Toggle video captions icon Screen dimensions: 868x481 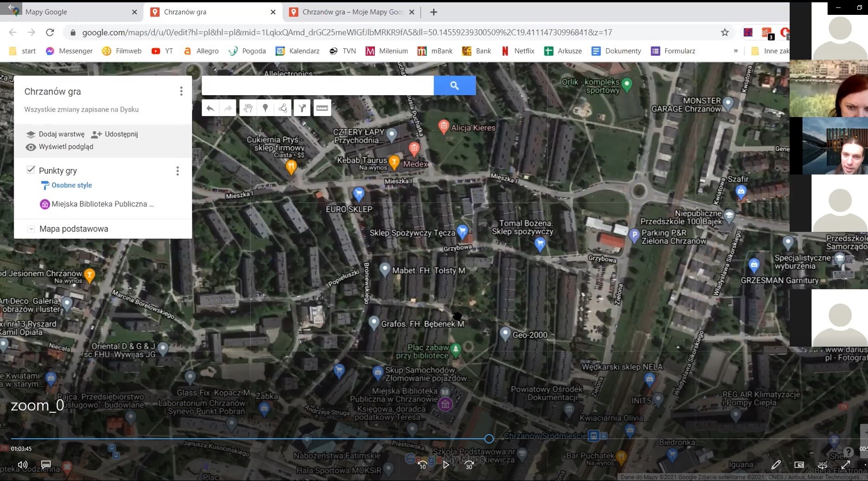tap(46, 464)
